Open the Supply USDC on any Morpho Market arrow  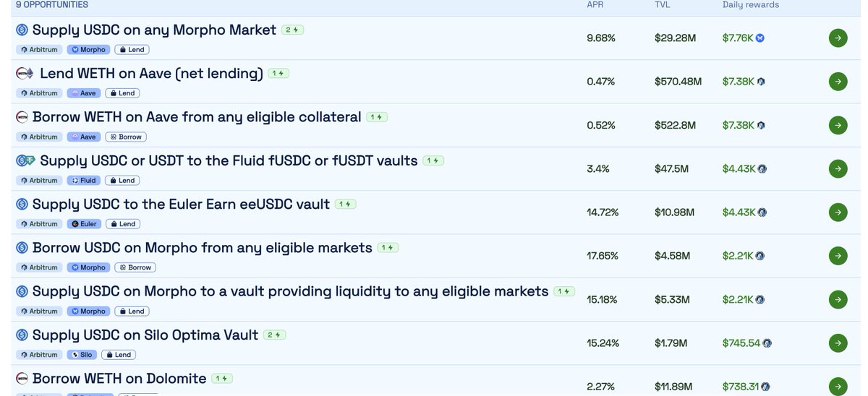pyautogui.click(x=838, y=38)
